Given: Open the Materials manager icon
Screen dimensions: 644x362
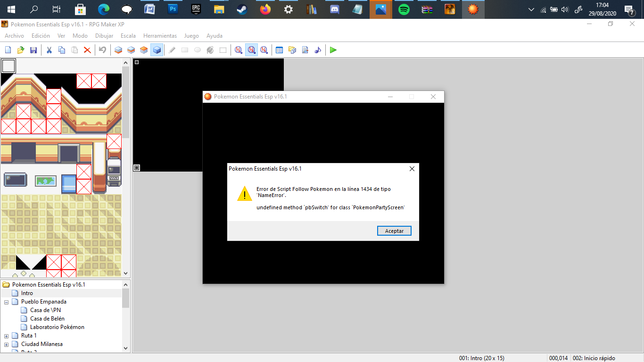Looking at the screenshot, I should 292,50.
